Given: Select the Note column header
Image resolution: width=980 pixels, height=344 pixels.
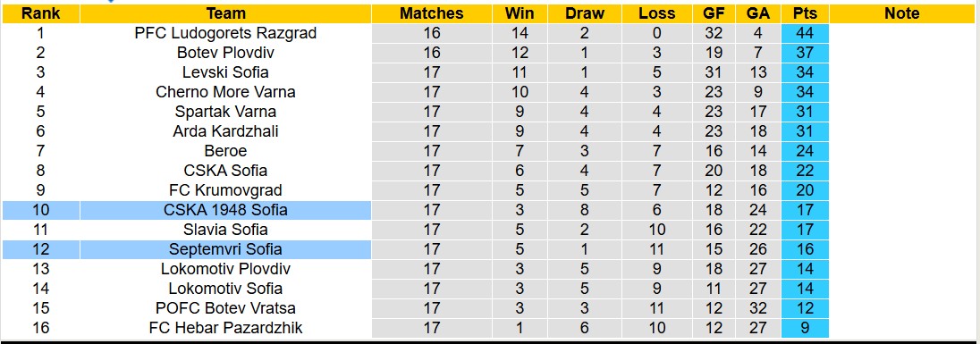Looking at the screenshot, I should 902,13.
